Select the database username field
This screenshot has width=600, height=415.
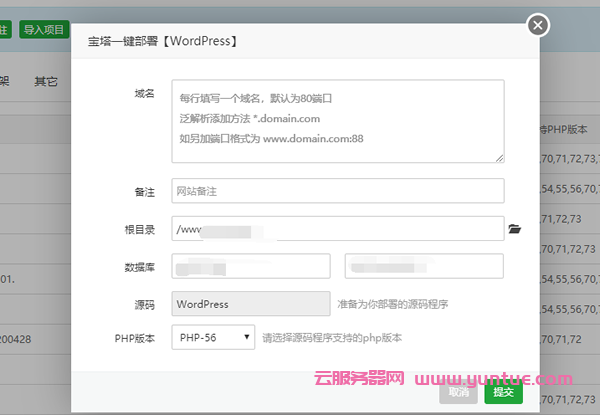(x=250, y=266)
